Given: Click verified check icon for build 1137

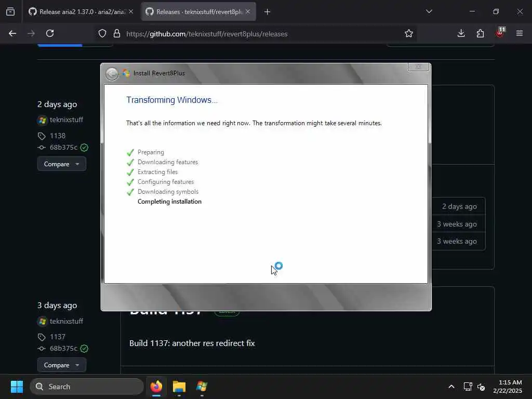Looking at the screenshot, I should pyautogui.click(x=84, y=349).
